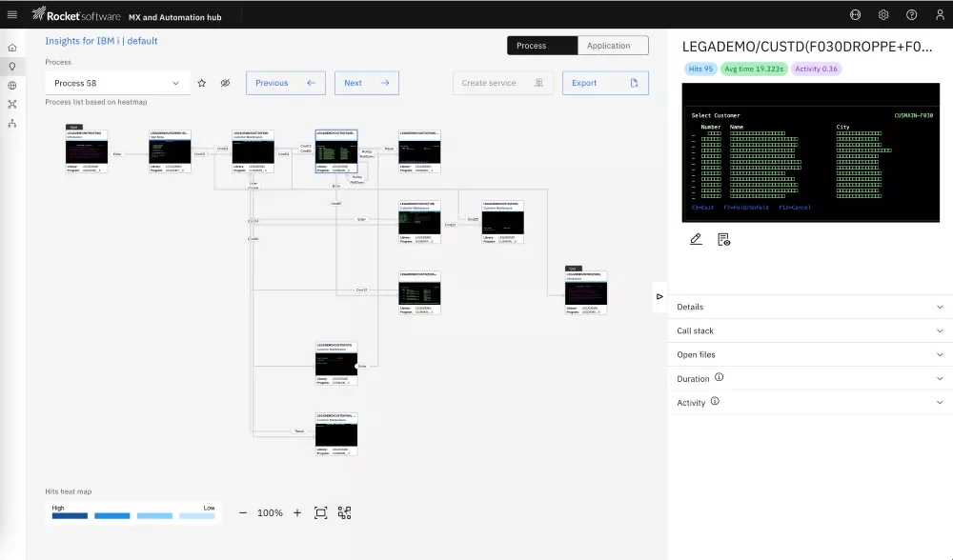Open the Process 58 dropdown
Viewport: 953px width, 560px height.
[x=117, y=83]
